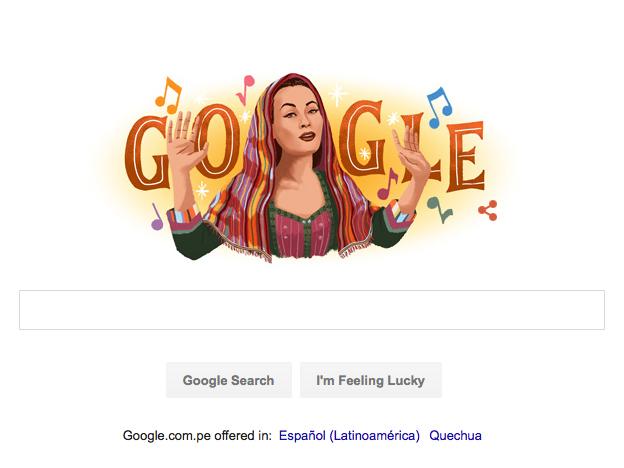Click the letter E at the doodle's end
Image resolution: width=624 pixels, height=468 pixels.
click(466, 156)
